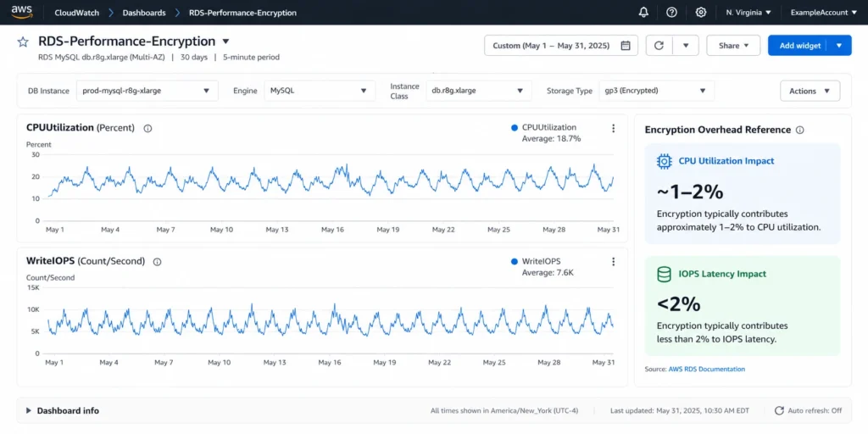Open the N. Virginia region selector

tap(748, 12)
